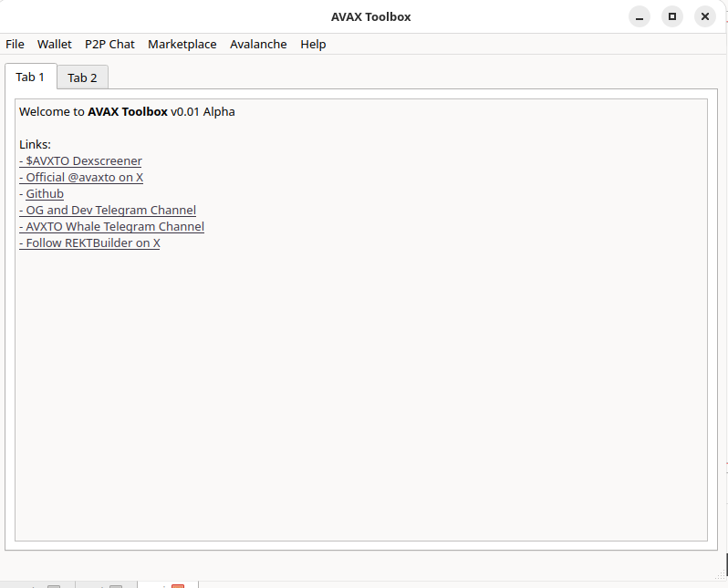Open the P2P Chat menu
Screen dimensions: 728x588
(x=109, y=44)
